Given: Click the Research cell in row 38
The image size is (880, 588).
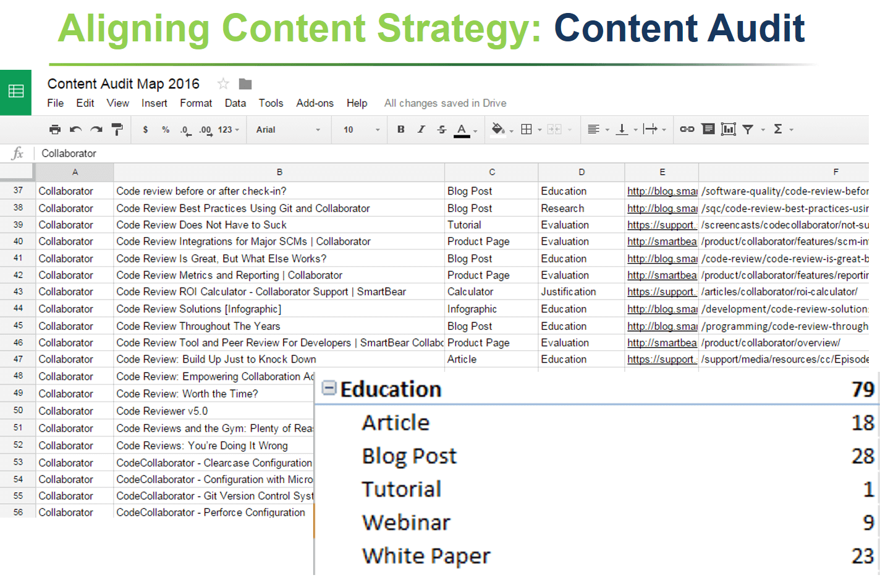Looking at the screenshot, I should click(x=582, y=208).
